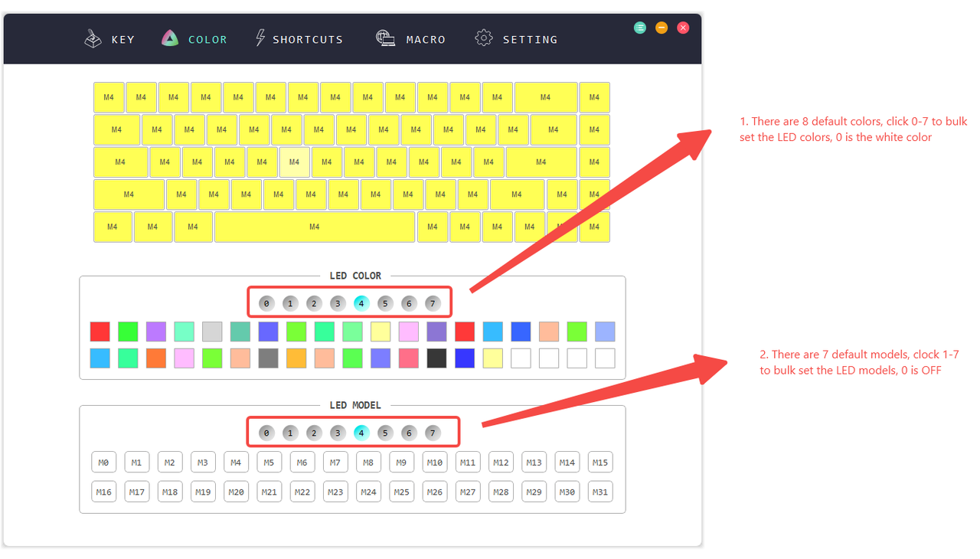The width and height of the screenshot is (980, 559).
Task: Choose the M5 model button
Action: coord(269,463)
